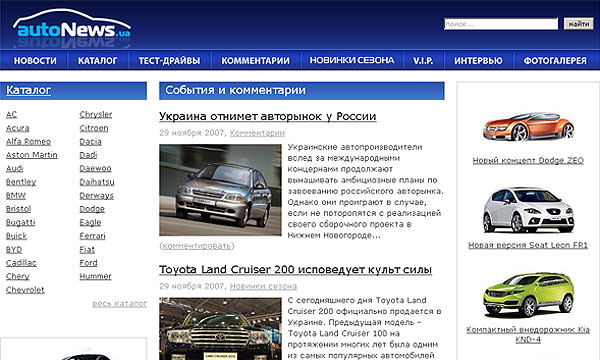The height and width of the screenshot is (360, 600).
Task: Open the Hummer brand link
Action: pyautogui.click(x=95, y=276)
